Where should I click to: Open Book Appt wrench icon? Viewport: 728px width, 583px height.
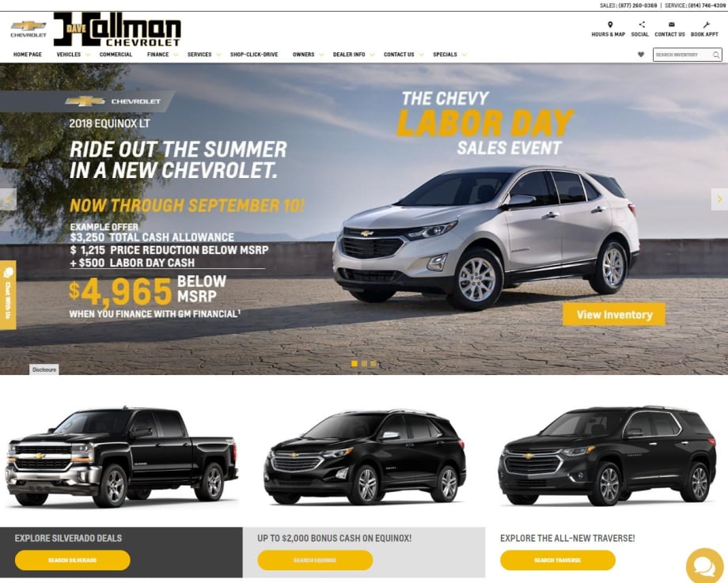(706, 25)
